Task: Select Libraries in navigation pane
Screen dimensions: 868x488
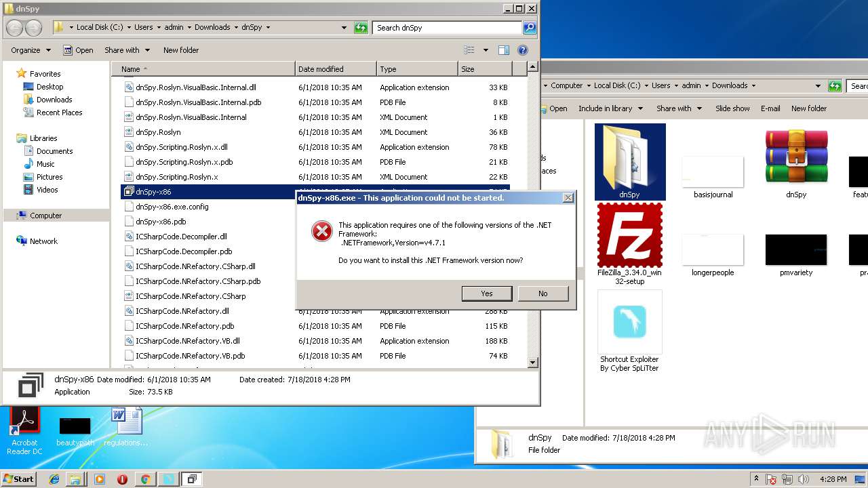Action: pyautogui.click(x=43, y=138)
